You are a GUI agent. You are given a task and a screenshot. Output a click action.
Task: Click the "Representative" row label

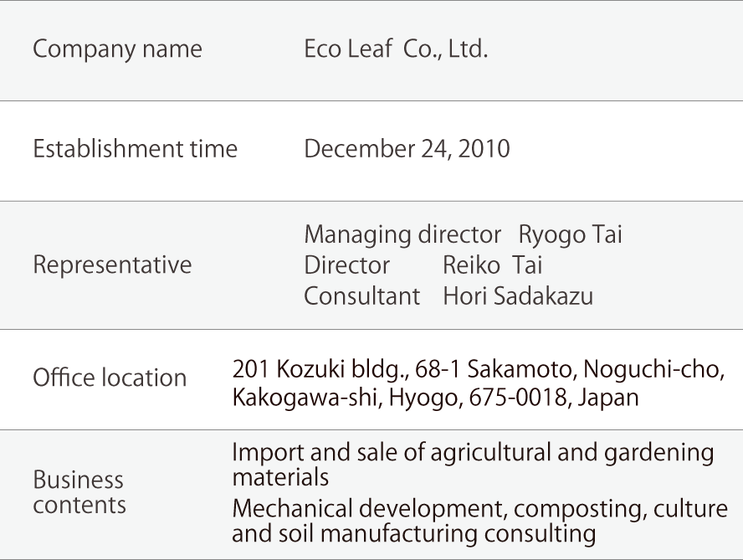pos(112,265)
